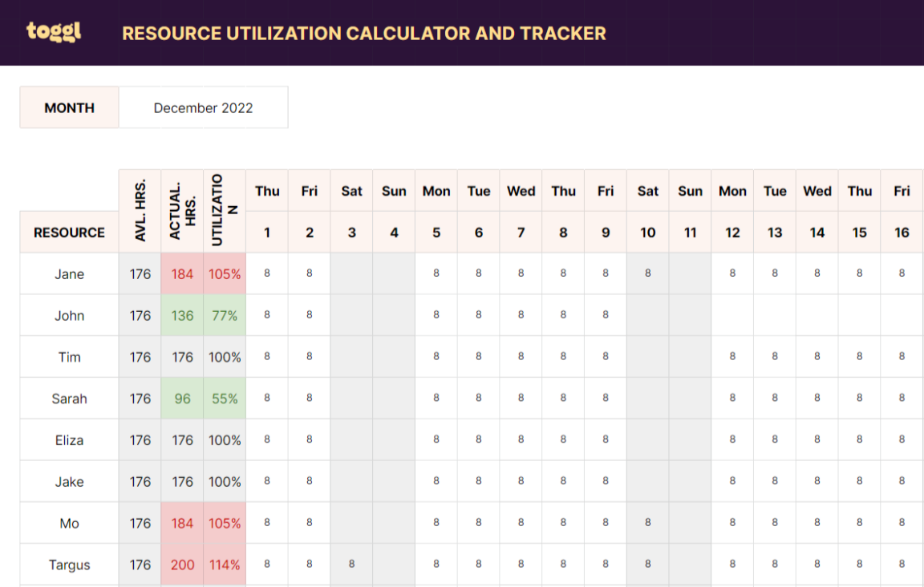
Task: Click John's 136 actual hours cell
Action: [x=182, y=315]
